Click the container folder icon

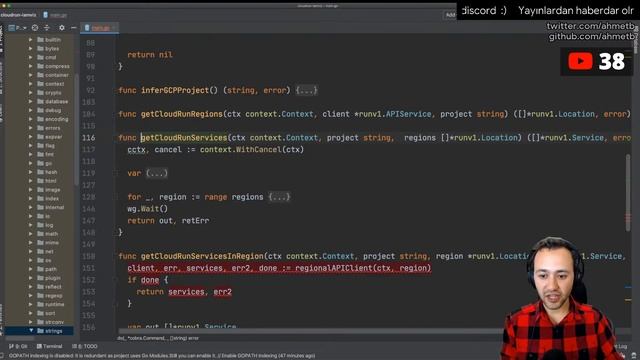tap(40, 75)
